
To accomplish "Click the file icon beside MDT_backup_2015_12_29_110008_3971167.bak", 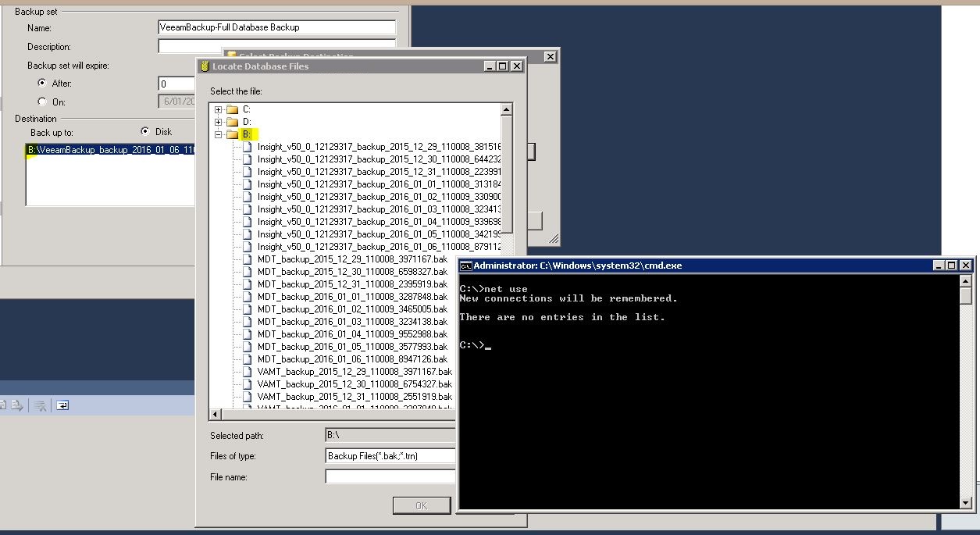I will click(x=249, y=259).
